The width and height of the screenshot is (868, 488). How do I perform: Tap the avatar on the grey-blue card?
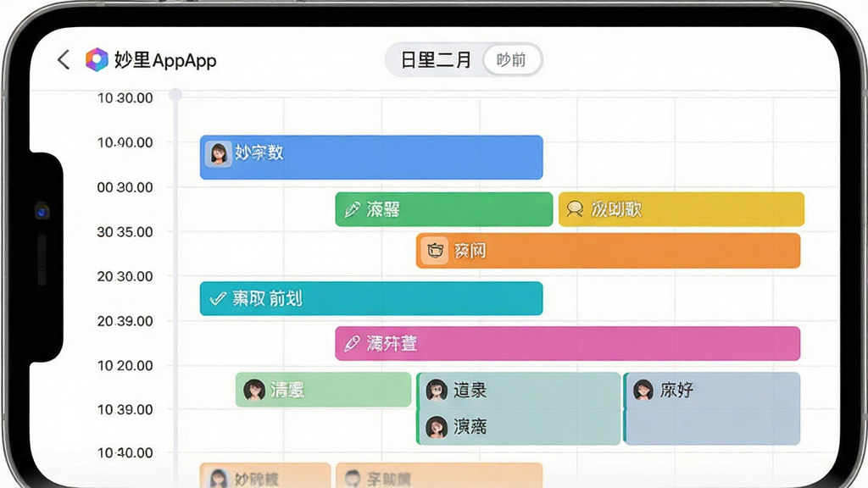[x=643, y=390]
